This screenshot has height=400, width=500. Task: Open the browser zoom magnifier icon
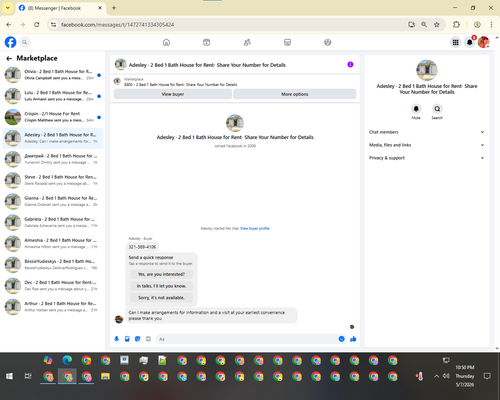tap(424, 25)
